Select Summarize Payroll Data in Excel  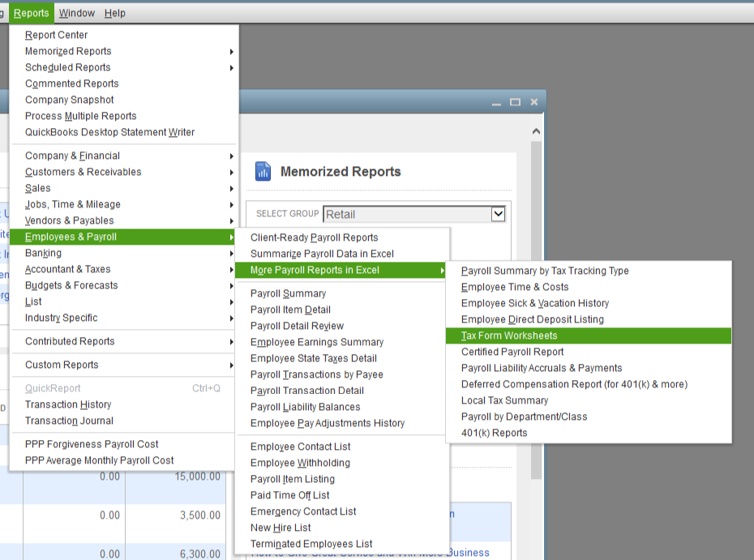[342, 254]
